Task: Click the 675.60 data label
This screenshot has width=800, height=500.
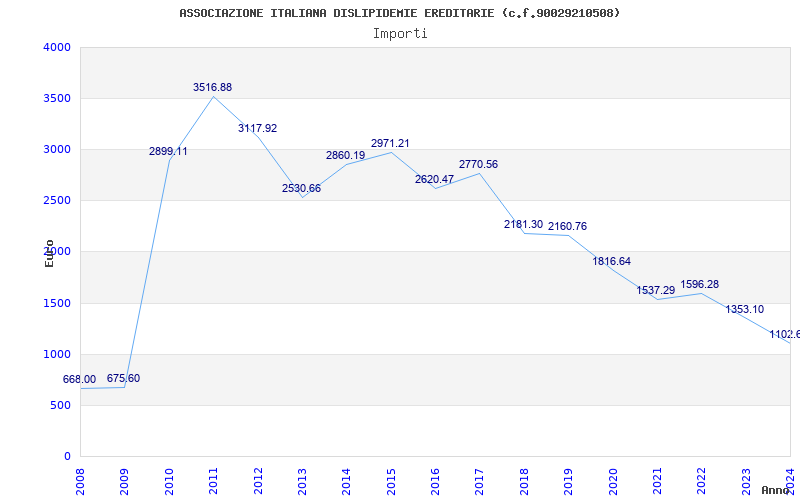Action: click(123, 379)
